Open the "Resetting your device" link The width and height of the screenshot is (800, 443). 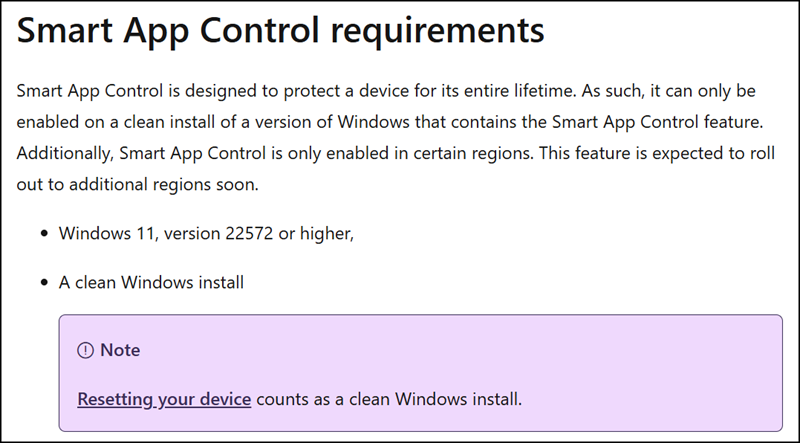pyautogui.click(x=164, y=400)
